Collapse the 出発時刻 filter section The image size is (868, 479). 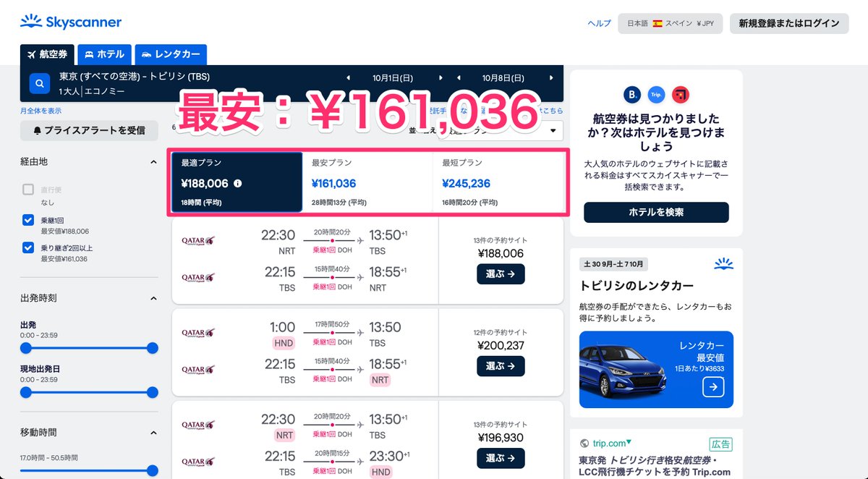click(x=153, y=298)
